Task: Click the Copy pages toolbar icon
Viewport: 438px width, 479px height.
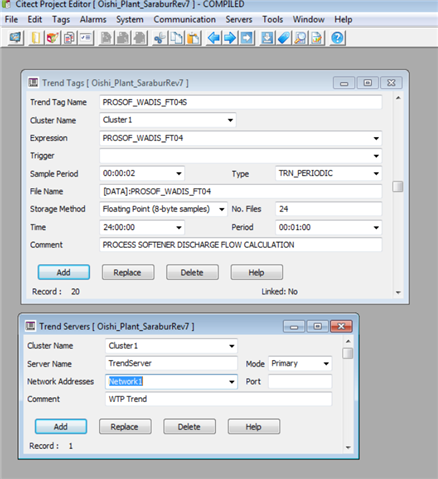Action: [176, 38]
